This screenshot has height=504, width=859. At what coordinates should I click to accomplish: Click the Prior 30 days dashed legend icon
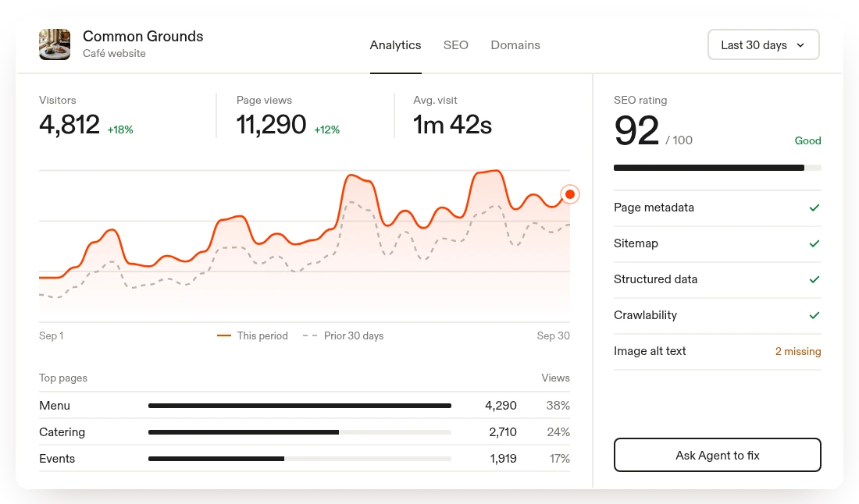coord(310,335)
